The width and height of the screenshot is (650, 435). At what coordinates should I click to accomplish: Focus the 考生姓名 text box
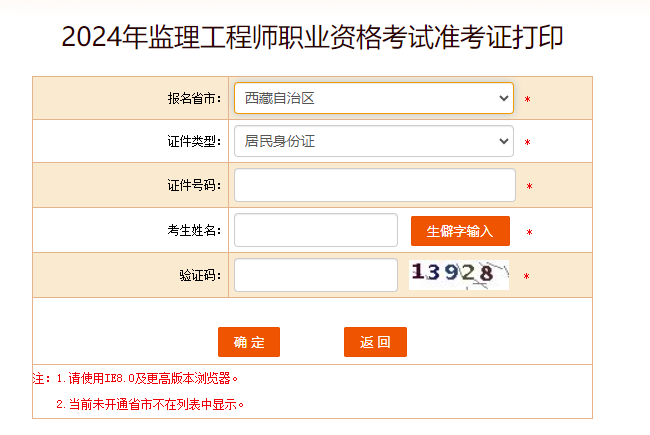pos(315,230)
